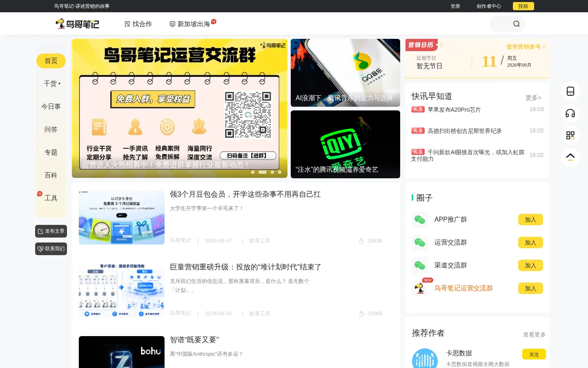Click the 登录 link

point(455,6)
